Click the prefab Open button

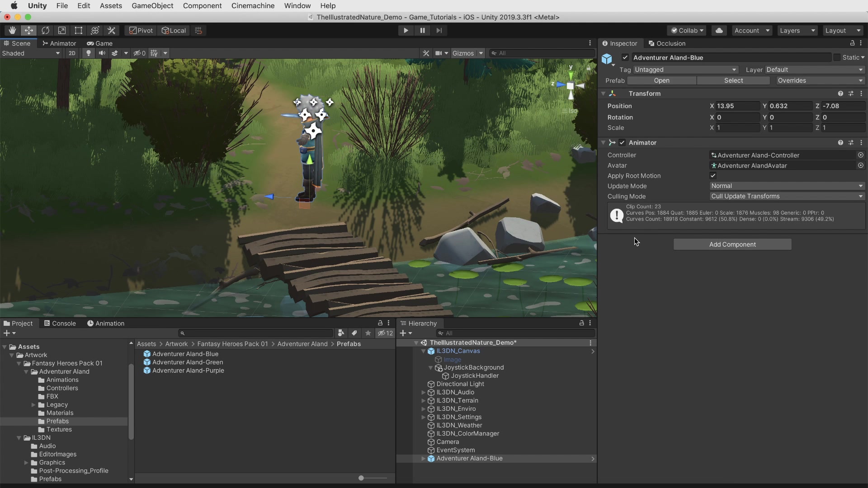click(x=661, y=80)
